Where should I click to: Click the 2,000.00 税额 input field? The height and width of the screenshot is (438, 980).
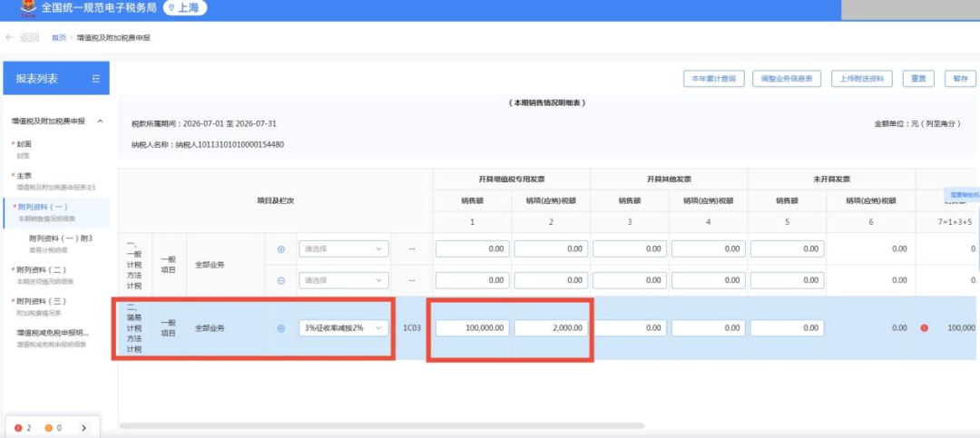tap(551, 328)
